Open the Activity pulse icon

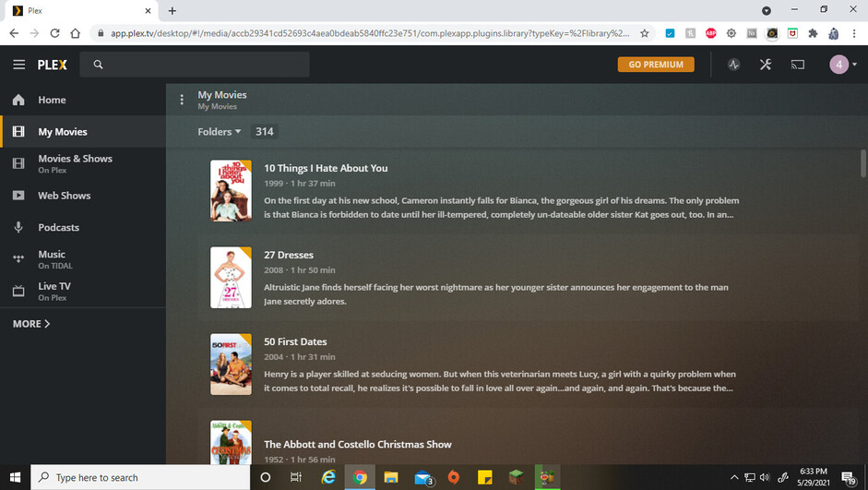[x=733, y=65]
